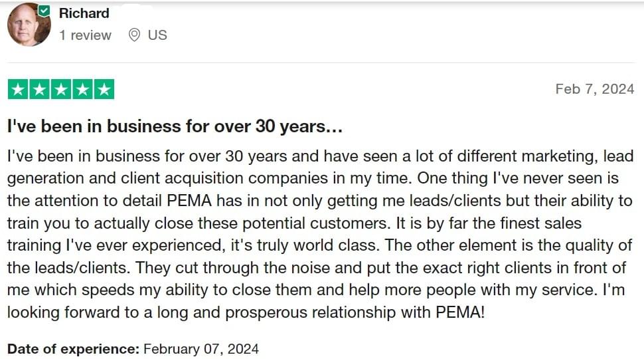Open the reviewer name Richard
Image resolution: width=644 pixels, height=359 pixels.
(x=84, y=13)
